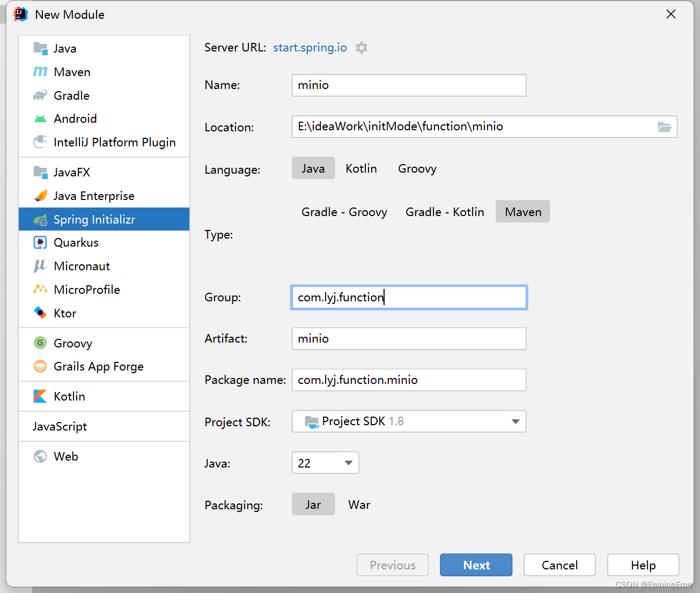
Task: Click the disabled Previous button
Action: (x=393, y=565)
